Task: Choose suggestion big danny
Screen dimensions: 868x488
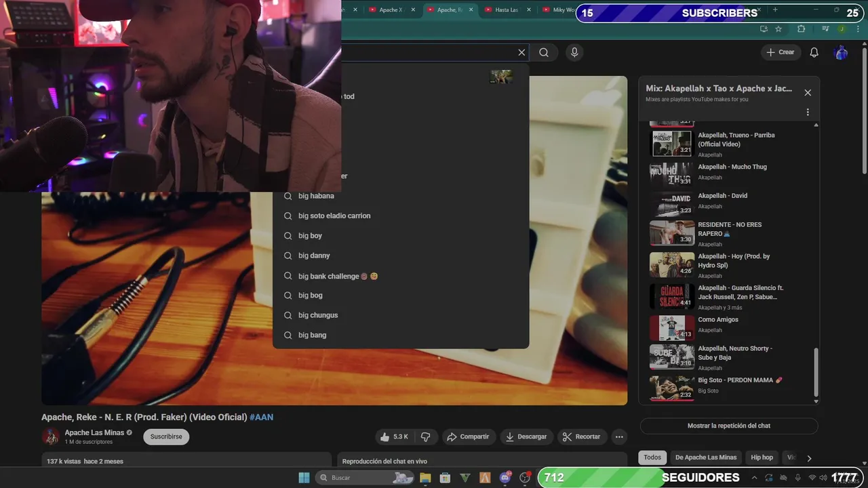Action: (x=401, y=256)
